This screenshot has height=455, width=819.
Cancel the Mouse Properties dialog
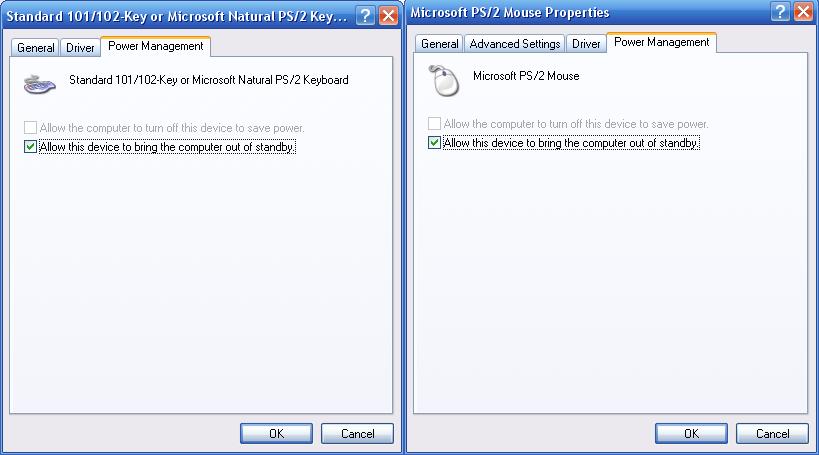tap(772, 433)
